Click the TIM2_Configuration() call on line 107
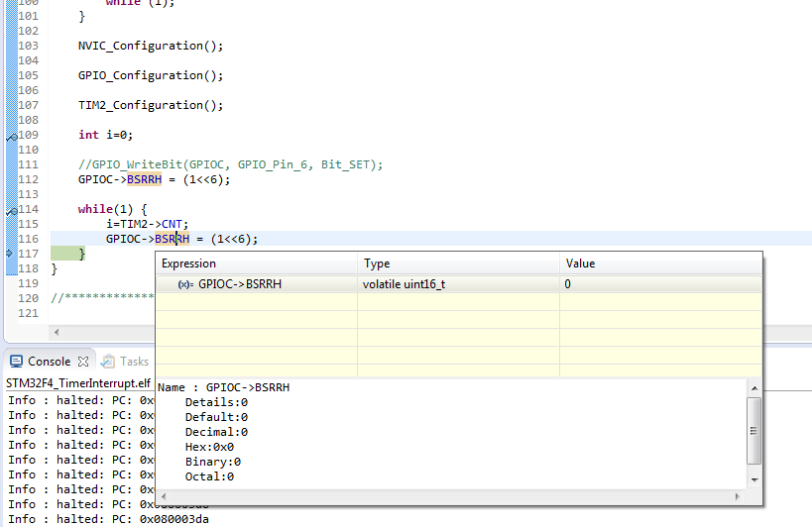The width and height of the screenshot is (812, 527). pos(151,105)
